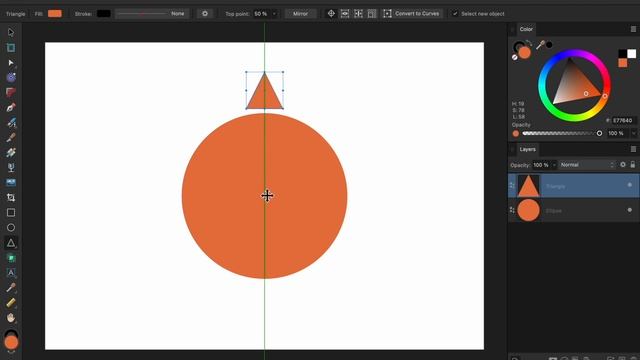Click the transform origin target icon
The image size is (640, 360).
331,13
